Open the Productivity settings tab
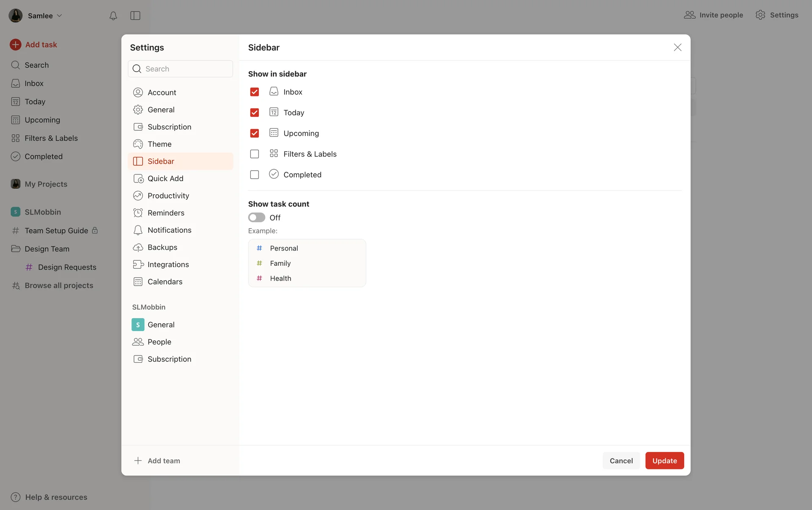The height and width of the screenshot is (510, 812). (x=168, y=196)
